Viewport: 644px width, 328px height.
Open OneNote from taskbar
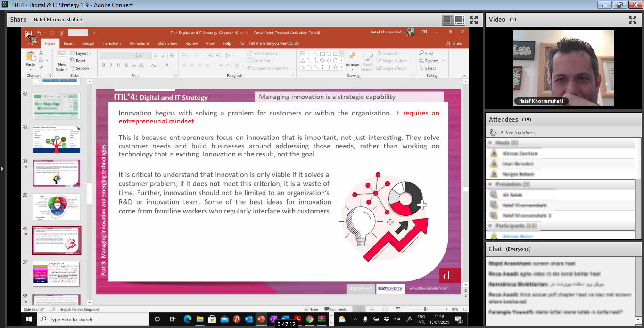coord(273,319)
